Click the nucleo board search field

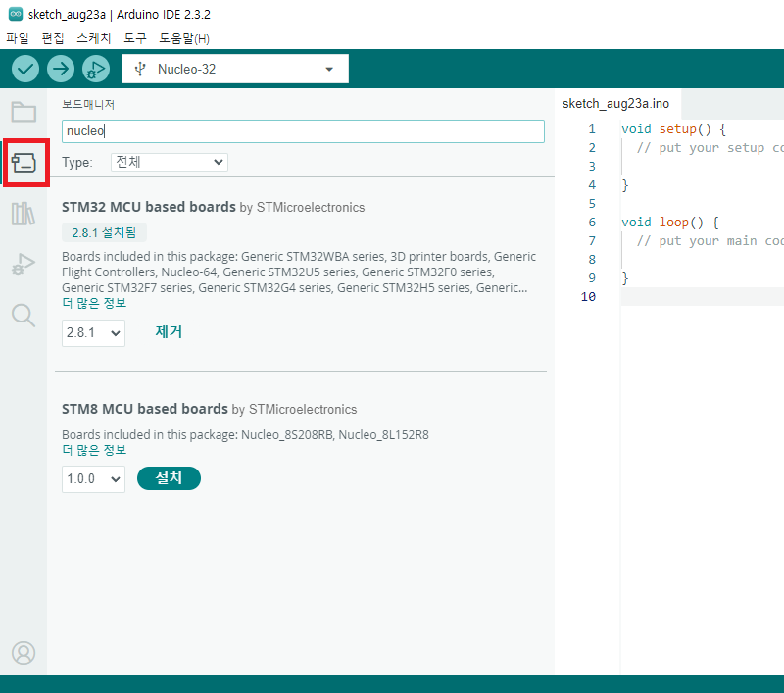303,131
